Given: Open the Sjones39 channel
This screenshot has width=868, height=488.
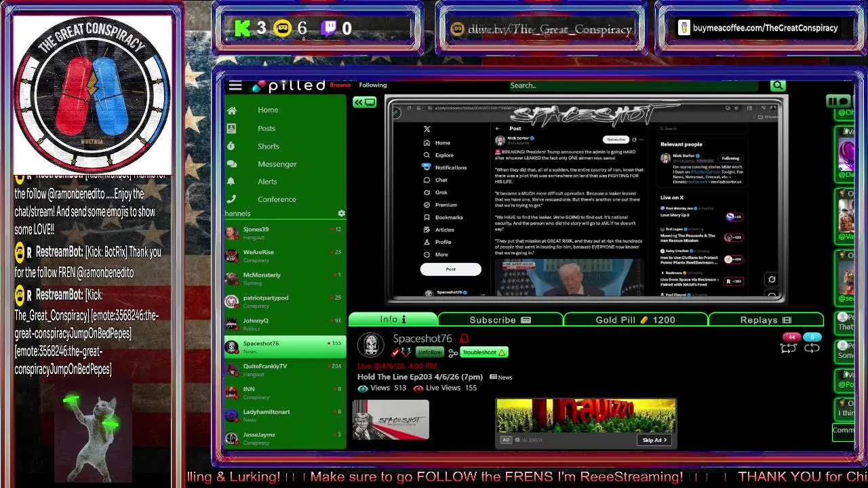Looking at the screenshot, I should pos(285,232).
